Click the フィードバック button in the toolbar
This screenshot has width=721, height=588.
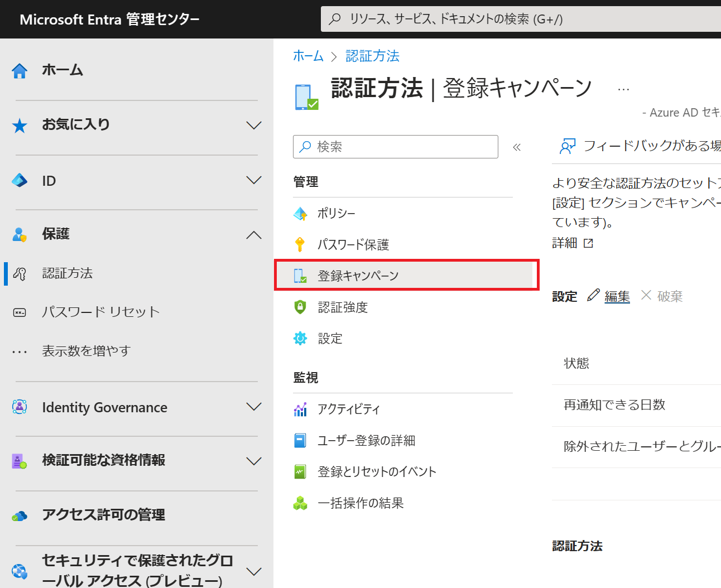(x=640, y=146)
